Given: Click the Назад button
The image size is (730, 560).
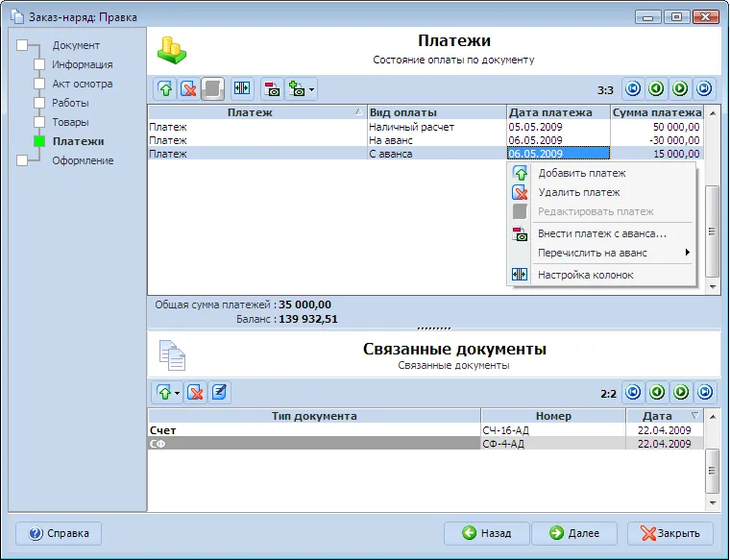Looking at the screenshot, I should click(487, 533).
